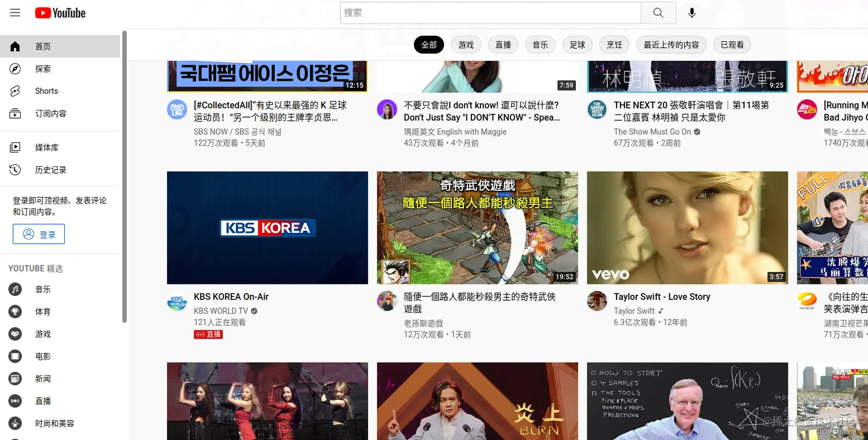Screen dimensions: 868x440
Task: Click 瑪姬英文 English with Maggie channel name
Action: (x=455, y=132)
